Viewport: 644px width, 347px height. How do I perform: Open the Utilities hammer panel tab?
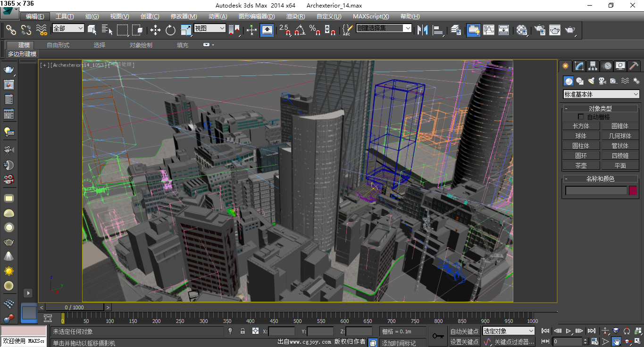634,66
